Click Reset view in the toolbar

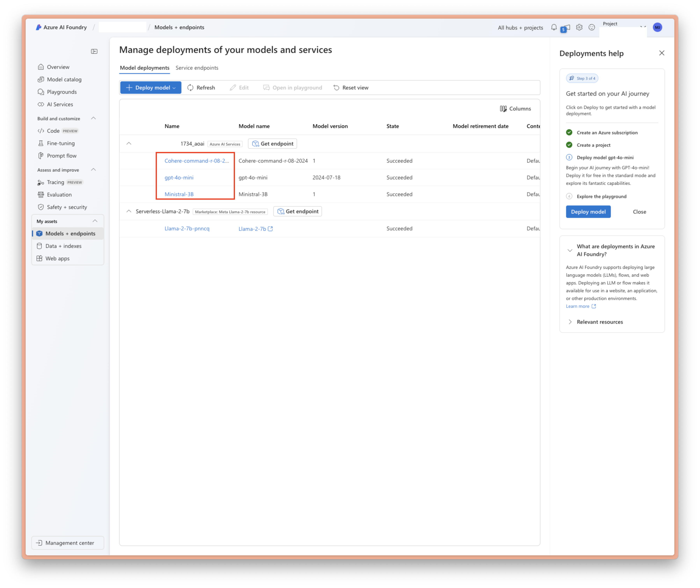click(x=351, y=88)
